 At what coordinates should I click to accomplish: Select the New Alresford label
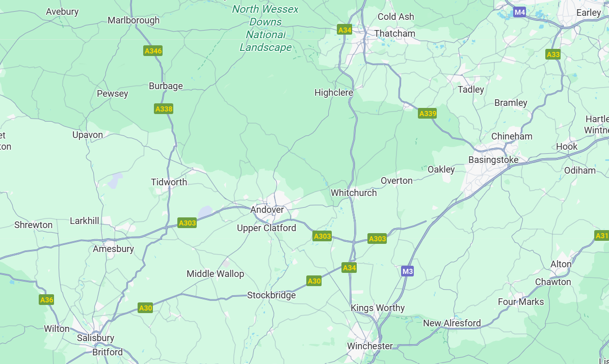coord(452,323)
